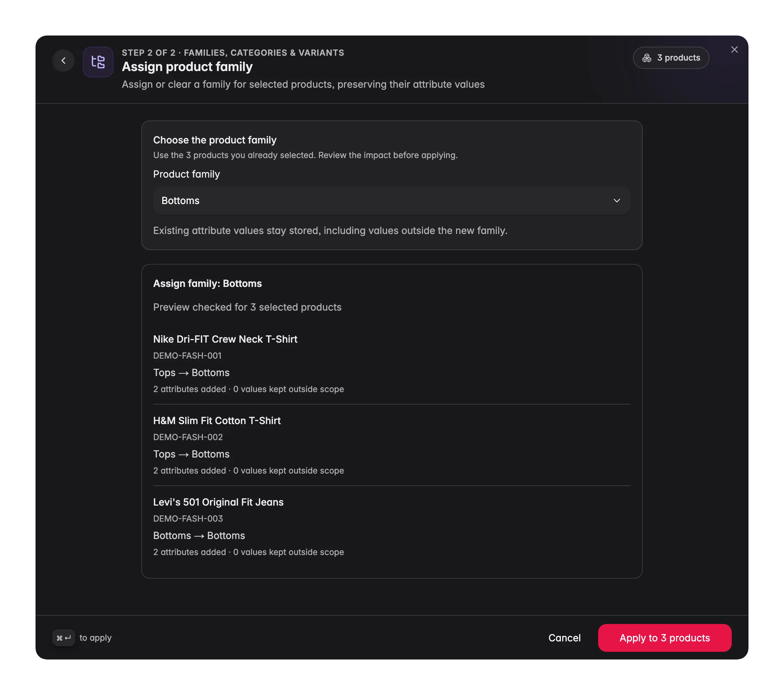Click 'Bottoms → Bottoms' family change text
The height and width of the screenshot is (695, 784).
199,536
